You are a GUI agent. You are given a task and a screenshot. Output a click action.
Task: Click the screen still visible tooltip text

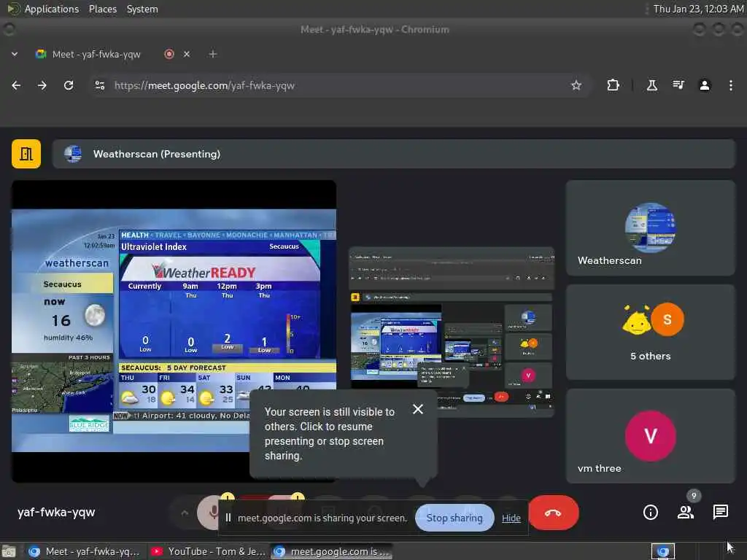(x=330, y=433)
